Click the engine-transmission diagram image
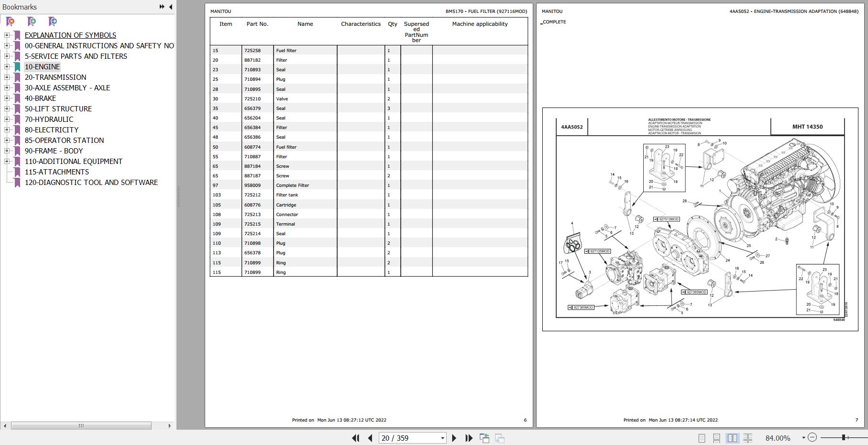 pos(700,219)
